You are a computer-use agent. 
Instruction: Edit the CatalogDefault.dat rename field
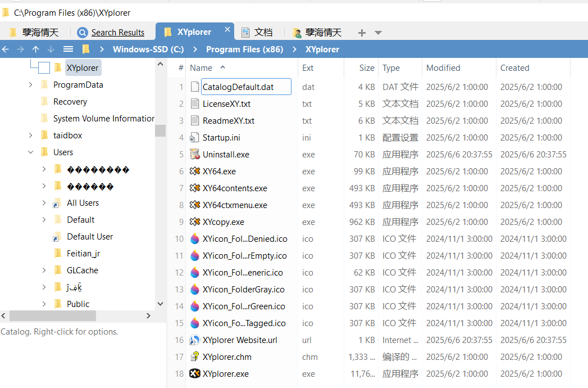[x=246, y=87]
